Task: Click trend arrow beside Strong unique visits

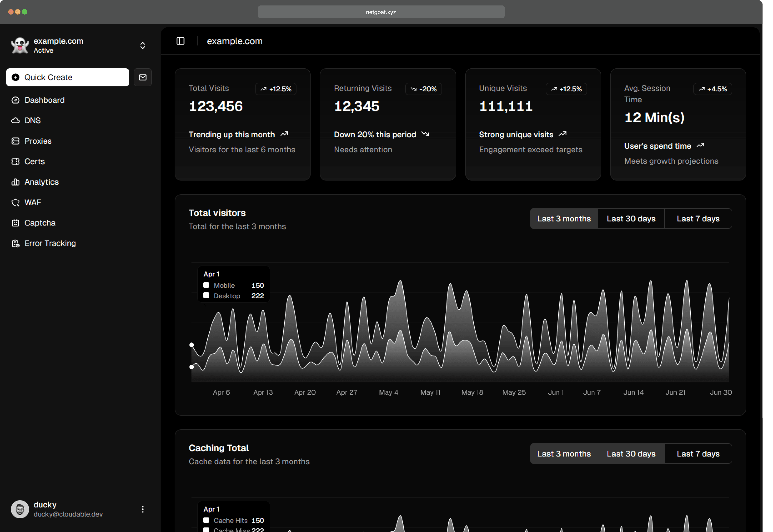Action: 562,134
